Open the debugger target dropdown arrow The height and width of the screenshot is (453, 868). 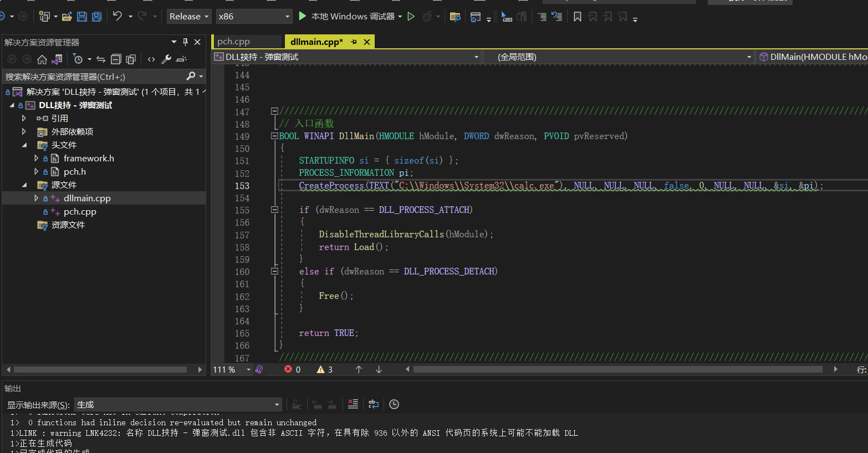click(400, 17)
